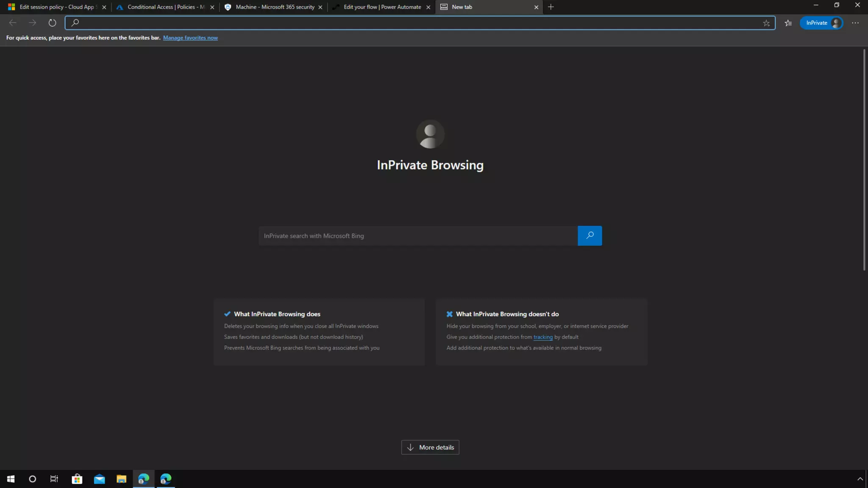Click 'Deletes your browsing info' line
This screenshot has height=488, width=868.
(301, 326)
